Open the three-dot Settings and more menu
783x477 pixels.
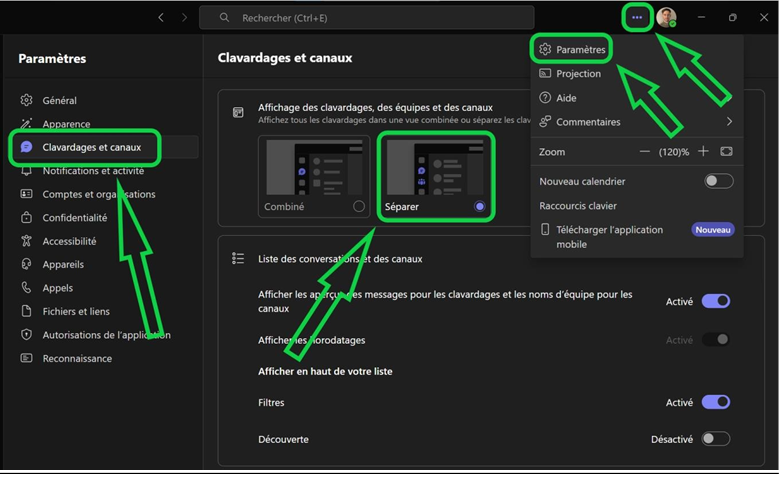pos(637,17)
